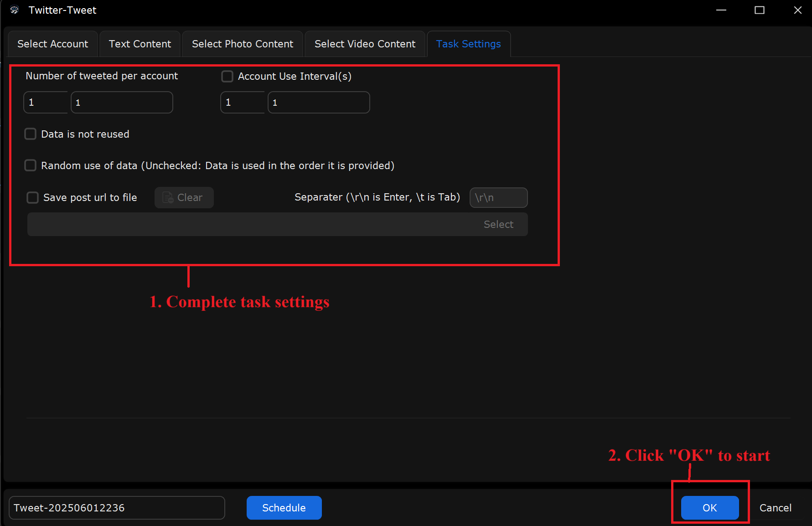Image resolution: width=812 pixels, height=526 pixels.
Task: Click minimum tweets per account field
Action: click(46, 102)
